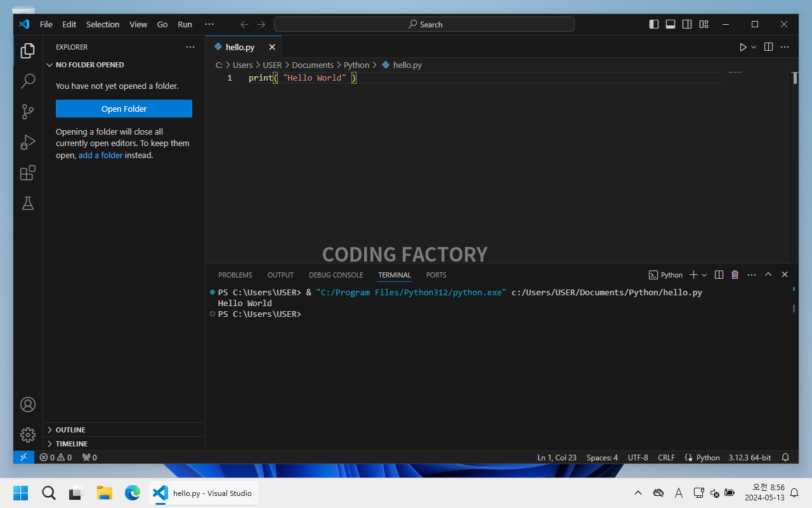This screenshot has height=508, width=812.
Task: Click the Open Folder button
Action: [x=124, y=109]
